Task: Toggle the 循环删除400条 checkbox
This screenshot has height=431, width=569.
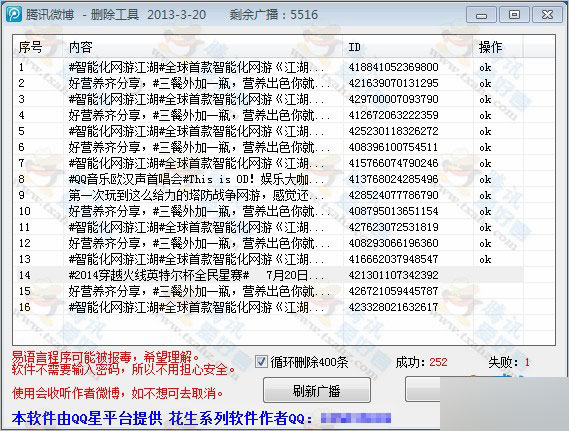Action: tap(261, 361)
